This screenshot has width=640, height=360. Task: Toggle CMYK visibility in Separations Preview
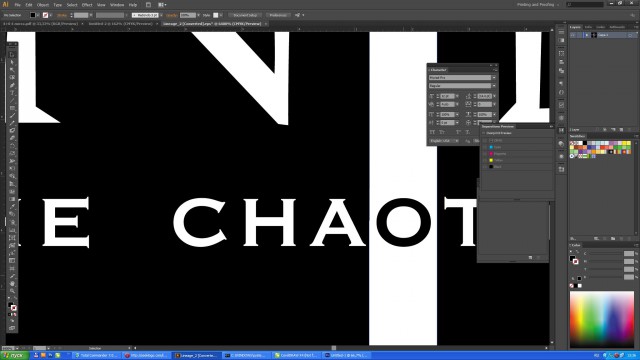[x=485, y=140]
